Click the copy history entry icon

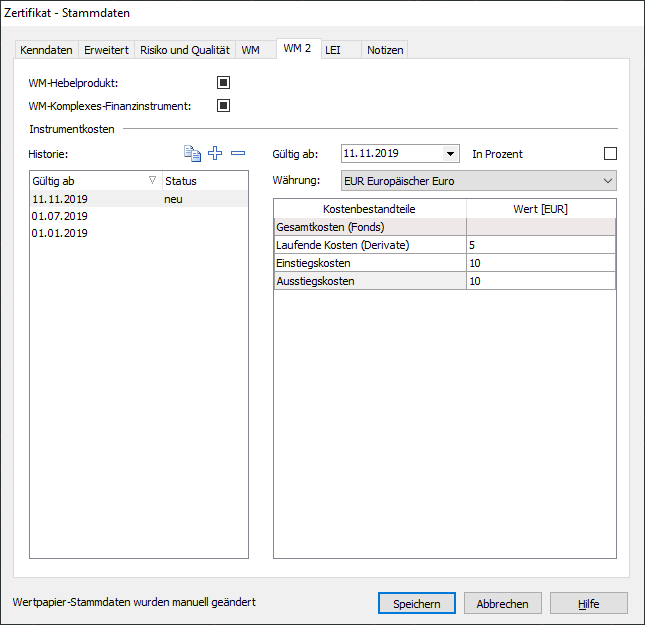point(192,154)
